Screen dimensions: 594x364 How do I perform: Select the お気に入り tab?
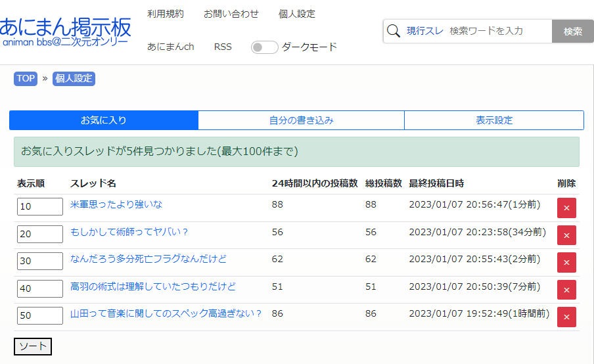pyautogui.click(x=104, y=120)
